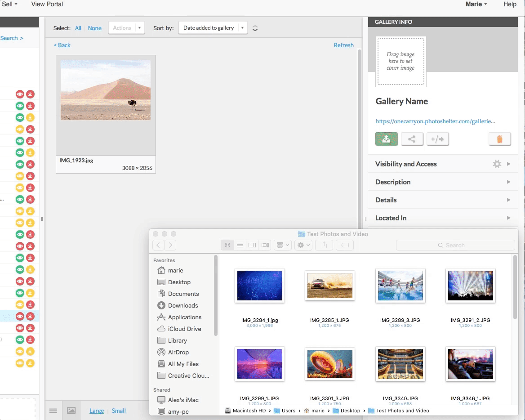Click the green upload gallery button
Screen dimensions: 525x420
click(x=387, y=139)
